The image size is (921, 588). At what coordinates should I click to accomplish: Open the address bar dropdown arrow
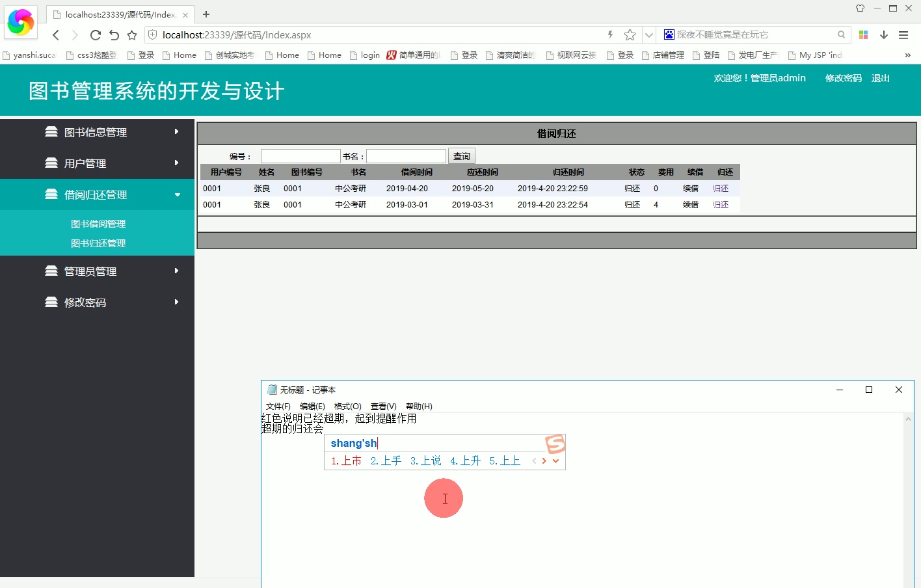(648, 35)
